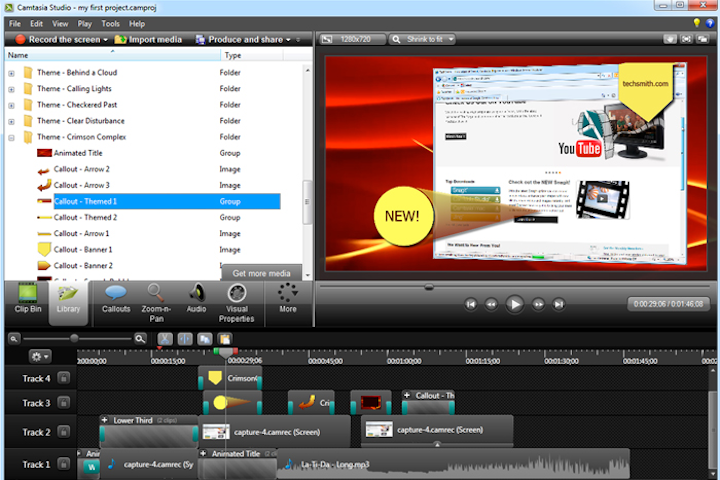
Task: Expand Theme - Clear Disturbance folder
Action: click(x=11, y=122)
